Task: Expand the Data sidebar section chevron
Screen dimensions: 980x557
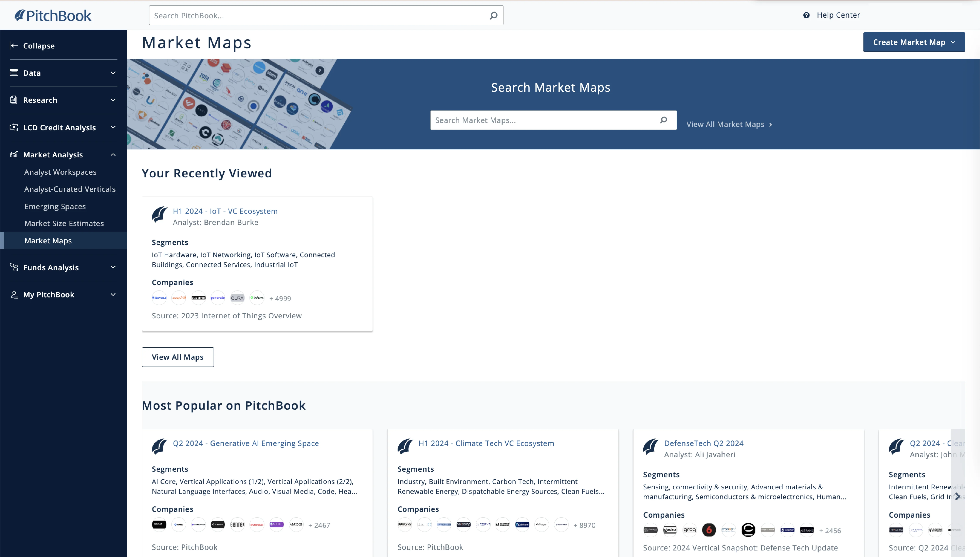Action: pos(113,73)
